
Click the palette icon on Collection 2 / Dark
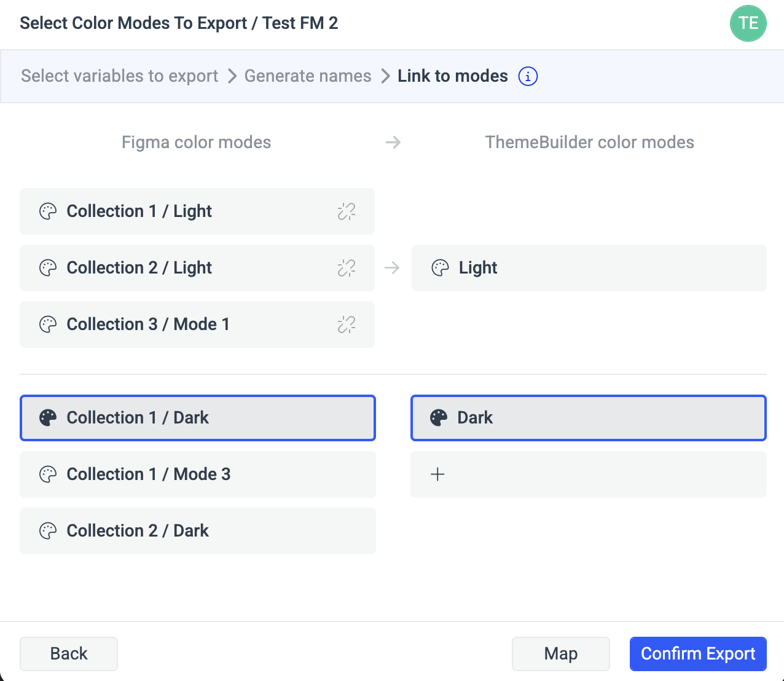[x=48, y=530]
